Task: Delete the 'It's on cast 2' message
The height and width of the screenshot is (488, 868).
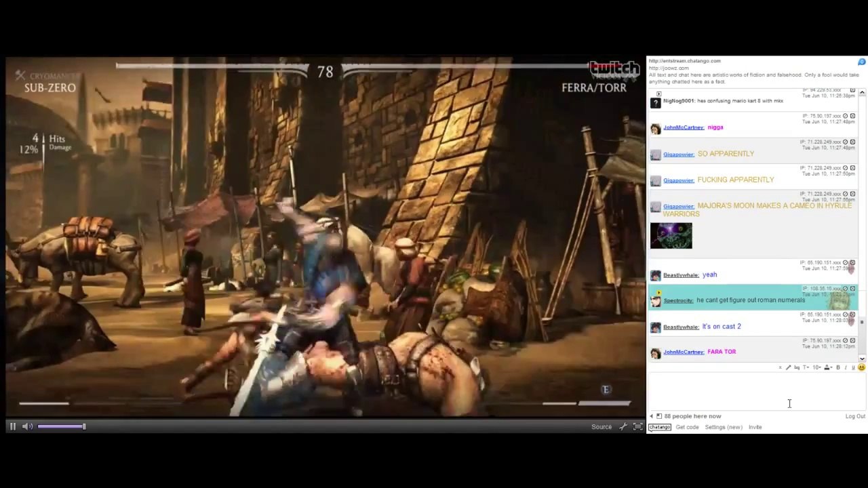Action: coord(852,315)
